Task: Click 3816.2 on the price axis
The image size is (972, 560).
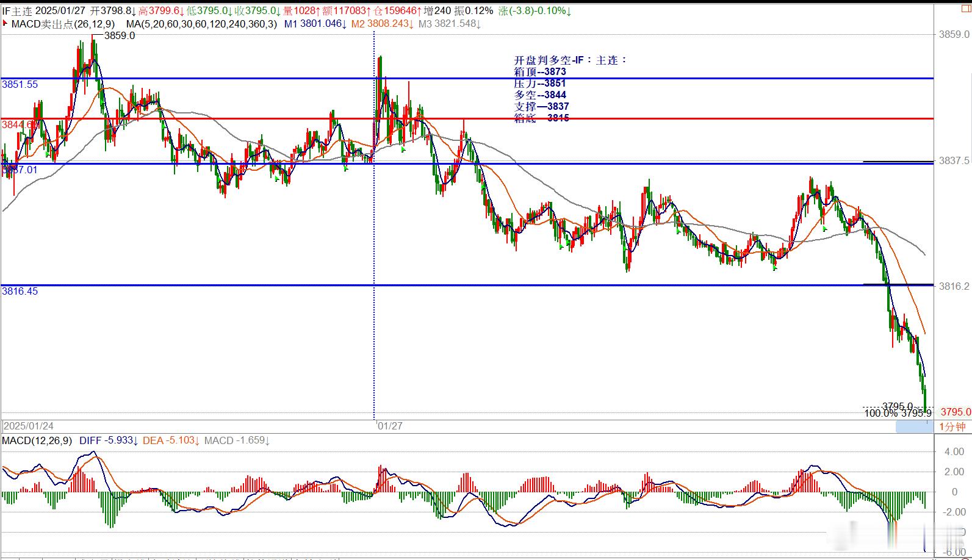Action: pos(954,286)
